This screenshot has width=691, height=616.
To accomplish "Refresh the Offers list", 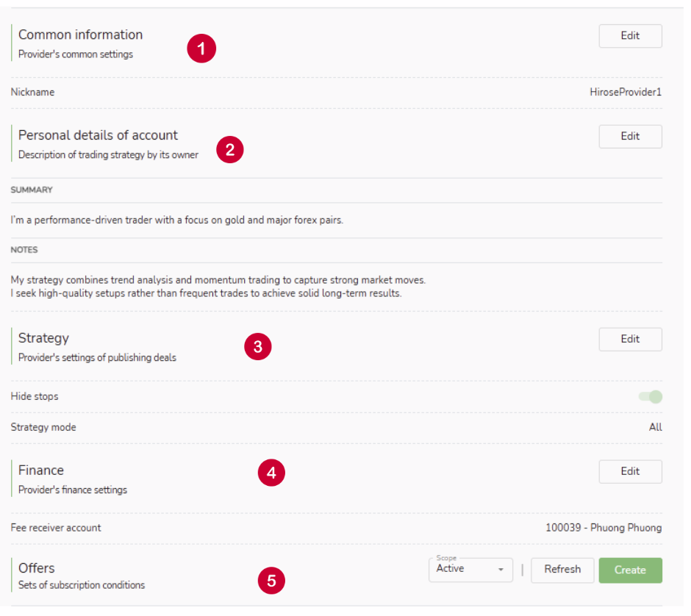I will tap(562, 570).
